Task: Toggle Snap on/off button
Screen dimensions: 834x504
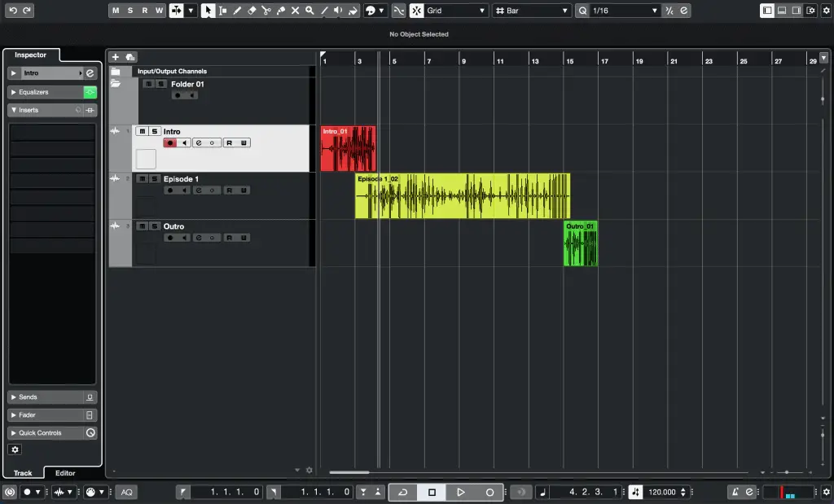Action: click(x=416, y=10)
